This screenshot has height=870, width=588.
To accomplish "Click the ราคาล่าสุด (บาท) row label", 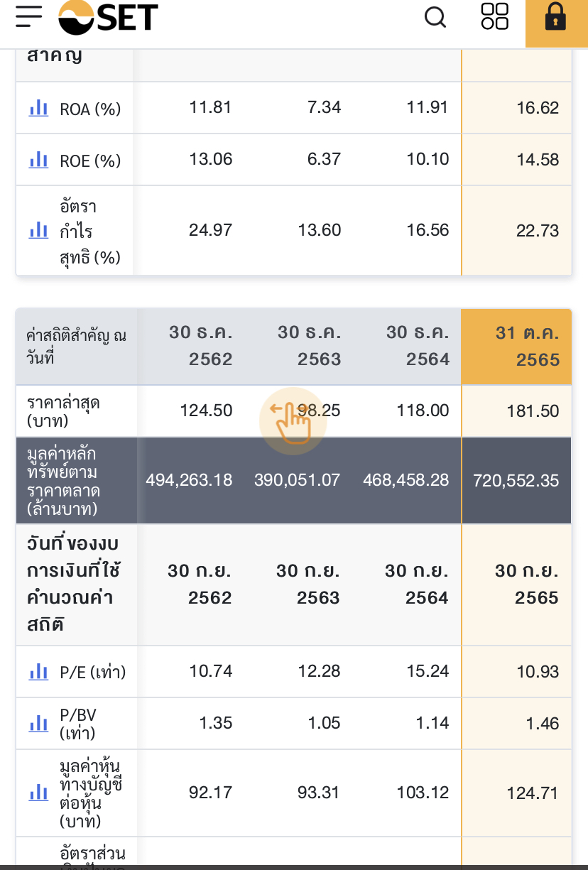I will (x=63, y=412).
